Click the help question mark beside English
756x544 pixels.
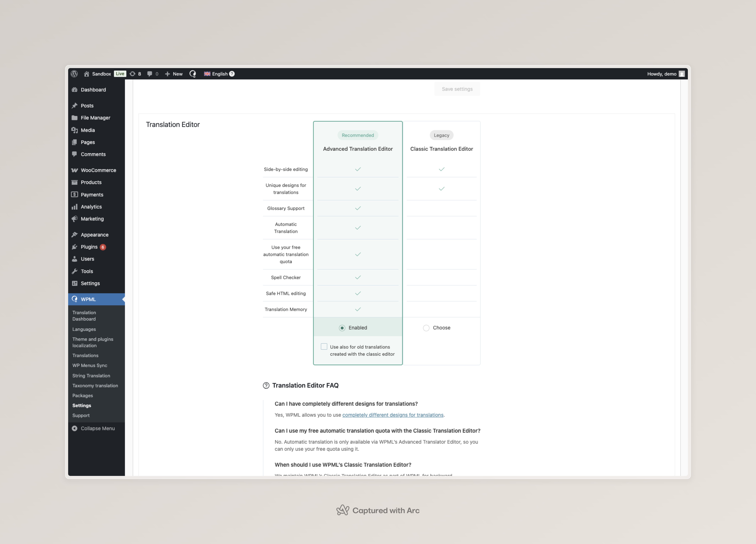232,74
